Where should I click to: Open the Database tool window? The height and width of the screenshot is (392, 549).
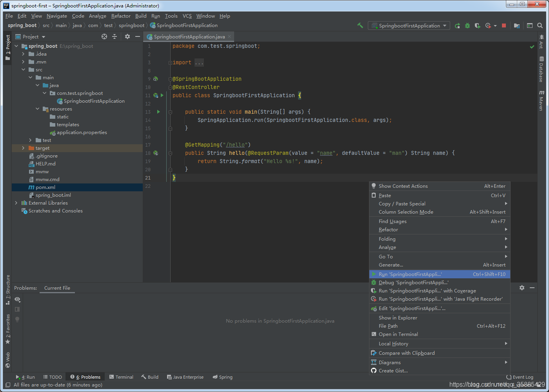coord(541,69)
